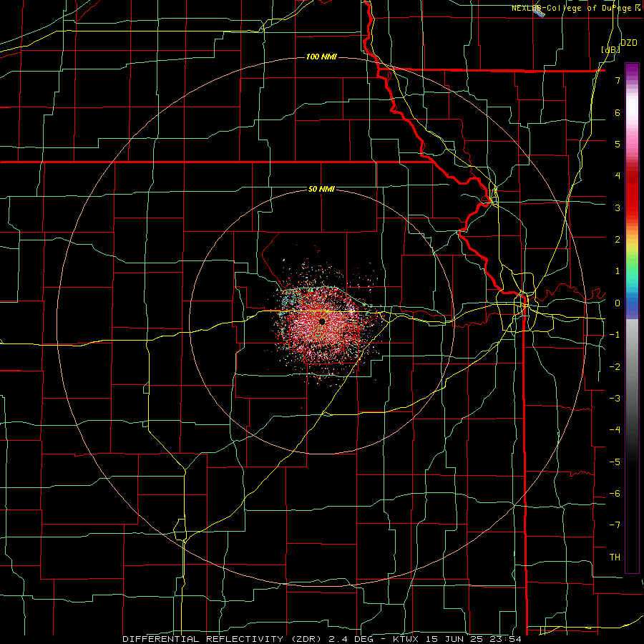Click the "DIFFERENTIAL REFLECTIVITY (ZDR)" caption line
The width and height of the screenshot is (644, 644).
click(x=322, y=639)
